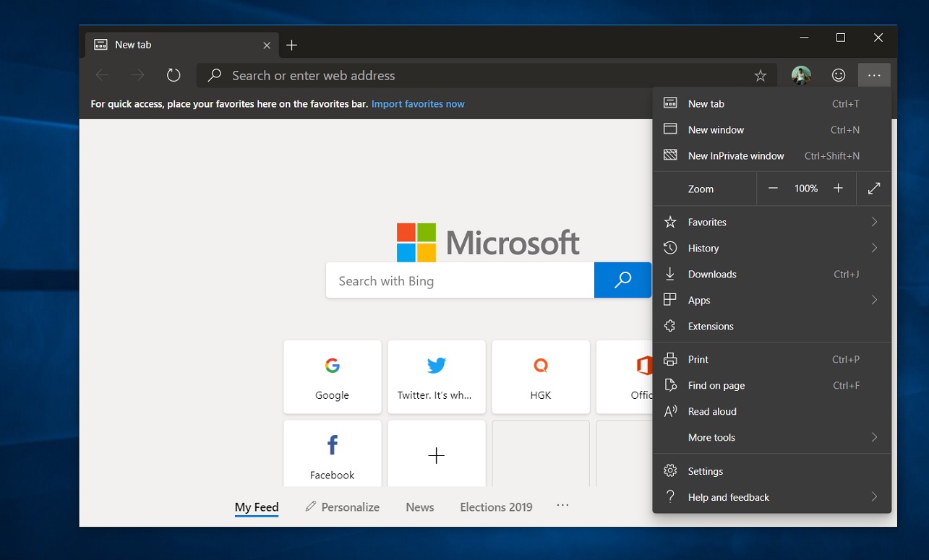Star this page using the favorites icon
Screen dimensions: 929x560
coord(760,74)
